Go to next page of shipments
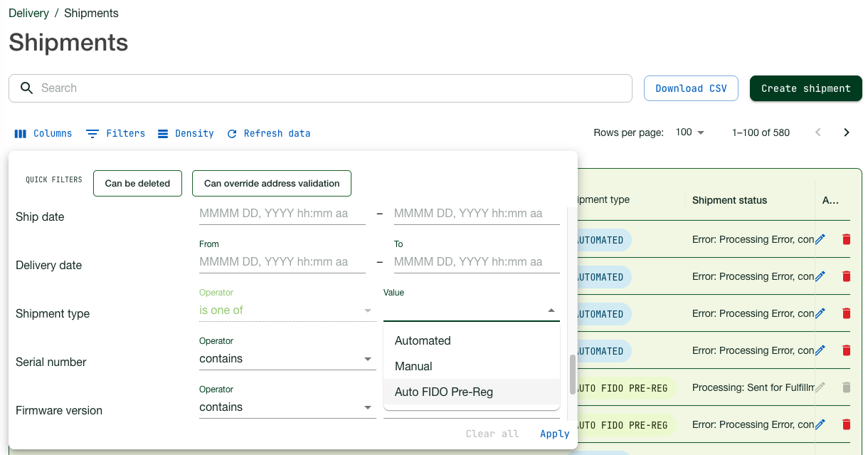The image size is (868, 455). point(847,132)
